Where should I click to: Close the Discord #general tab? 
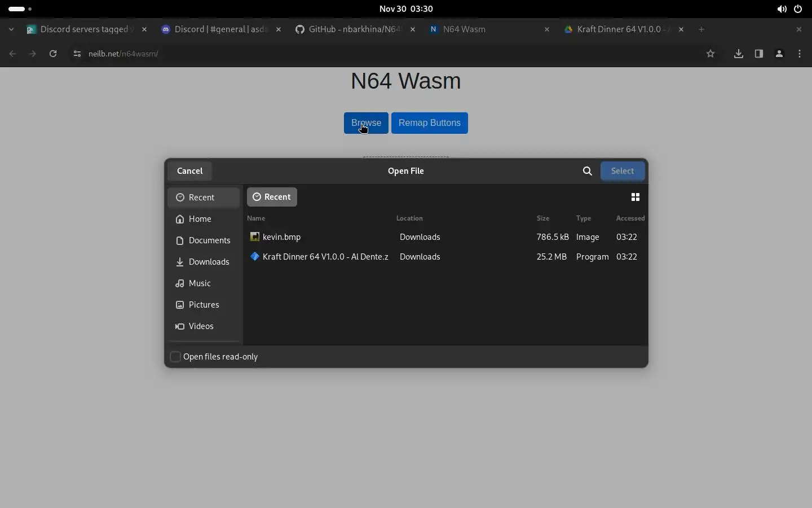point(279,29)
